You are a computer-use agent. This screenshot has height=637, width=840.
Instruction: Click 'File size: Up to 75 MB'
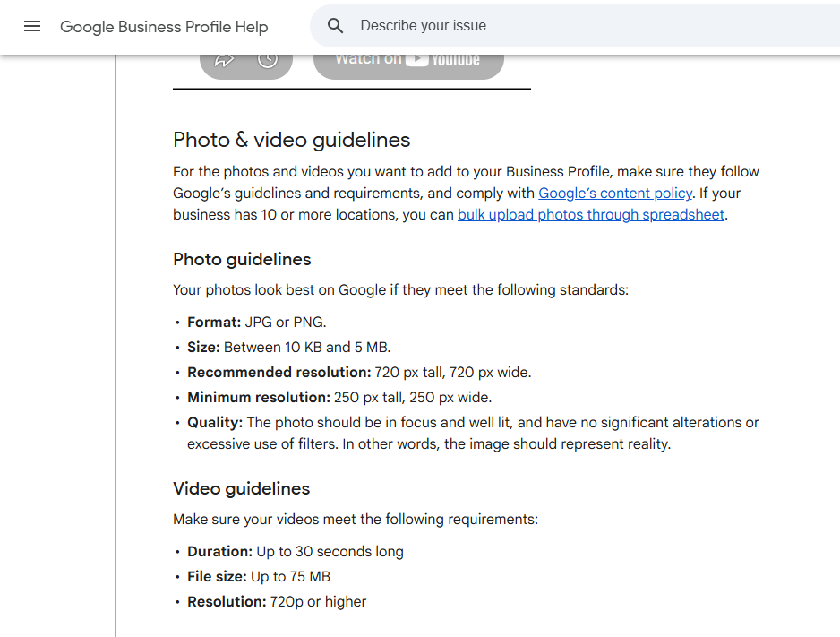[259, 577]
